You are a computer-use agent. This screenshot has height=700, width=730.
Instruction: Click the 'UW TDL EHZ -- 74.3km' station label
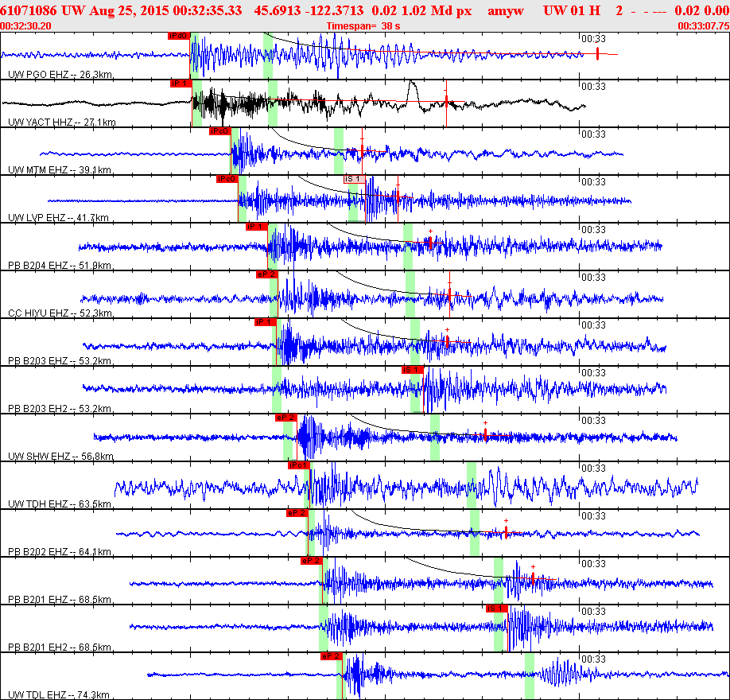pos(59,695)
